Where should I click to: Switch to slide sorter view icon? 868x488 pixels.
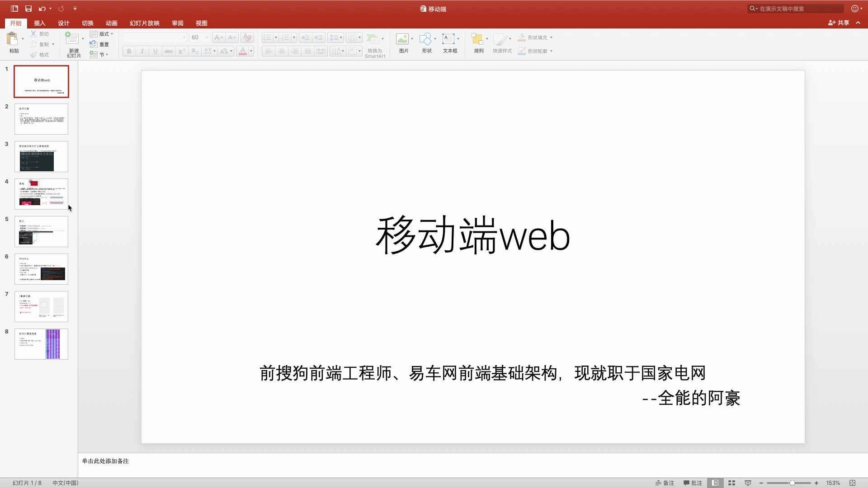pos(731,483)
